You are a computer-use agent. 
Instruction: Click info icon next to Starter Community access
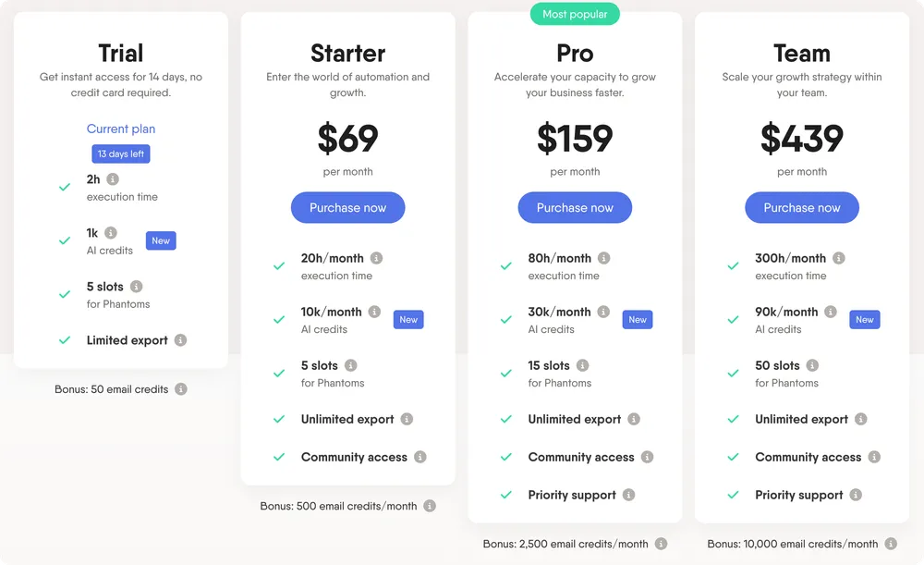tap(420, 457)
